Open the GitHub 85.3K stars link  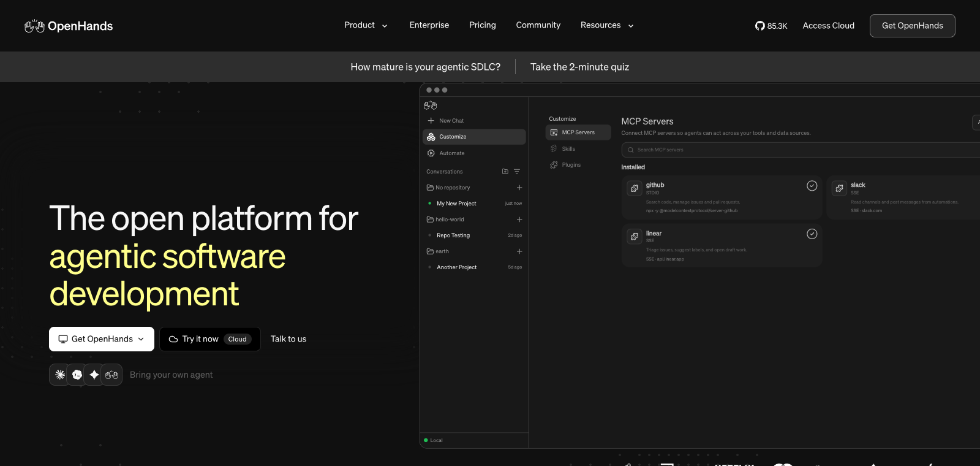pos(771,26)
